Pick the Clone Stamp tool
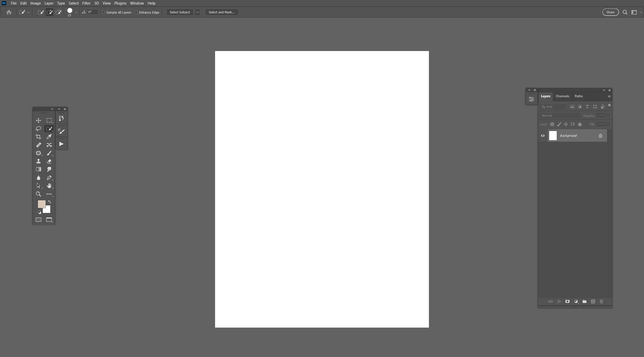This screenshot has height=357, width=644. [x=38, y=161]
